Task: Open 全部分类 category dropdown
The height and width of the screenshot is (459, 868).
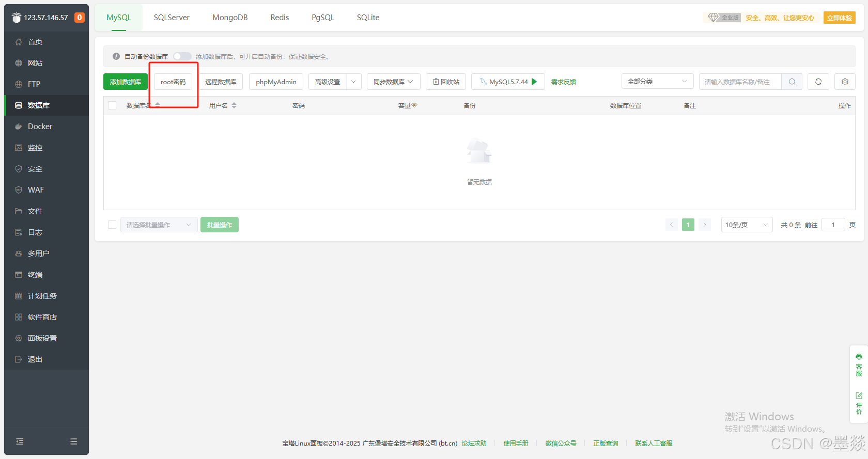Action: [657, 82]
